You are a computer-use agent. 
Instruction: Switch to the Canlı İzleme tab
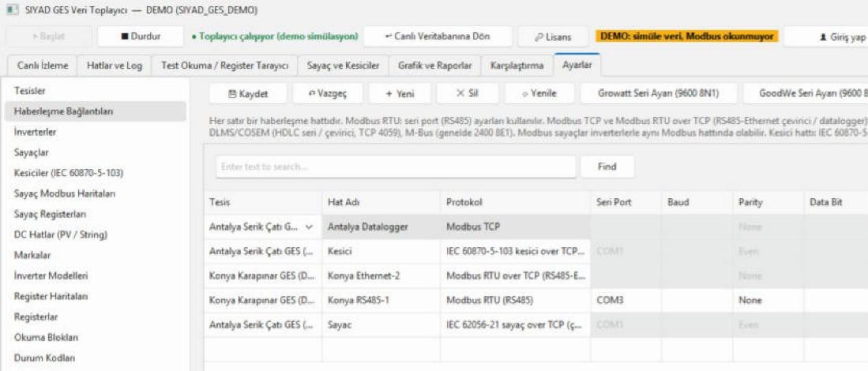point(43,66)
